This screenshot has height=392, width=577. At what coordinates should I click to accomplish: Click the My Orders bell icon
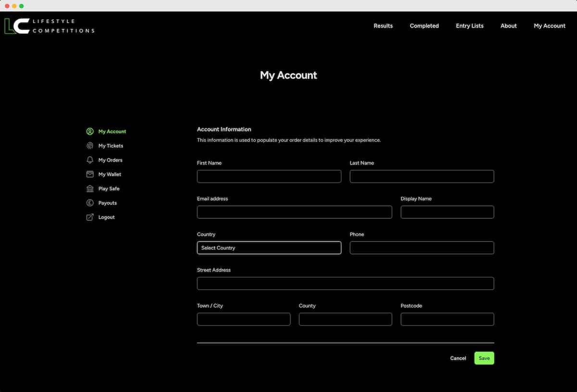(x=90, y=160)
